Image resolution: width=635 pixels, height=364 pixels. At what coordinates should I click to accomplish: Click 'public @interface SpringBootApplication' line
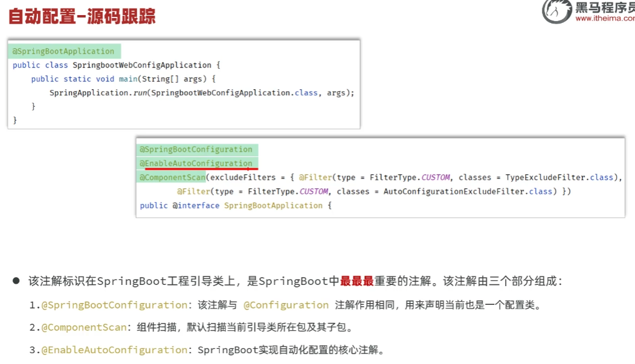pyautogui.click(x=236, y=205)
